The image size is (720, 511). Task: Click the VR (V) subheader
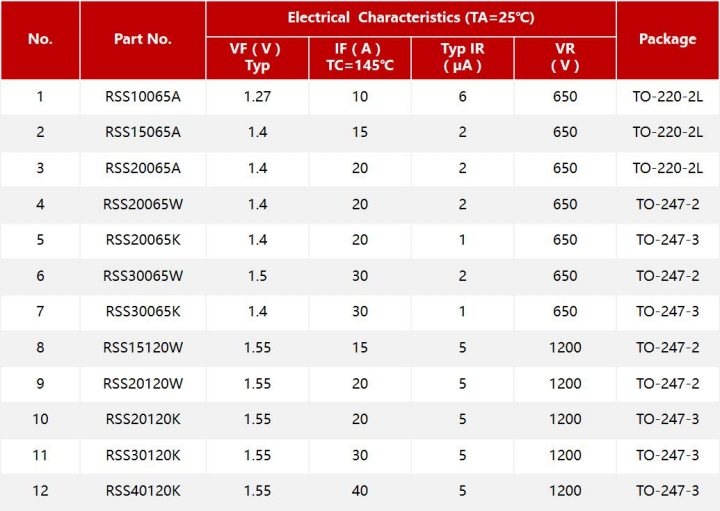click(x=565, y=58)
